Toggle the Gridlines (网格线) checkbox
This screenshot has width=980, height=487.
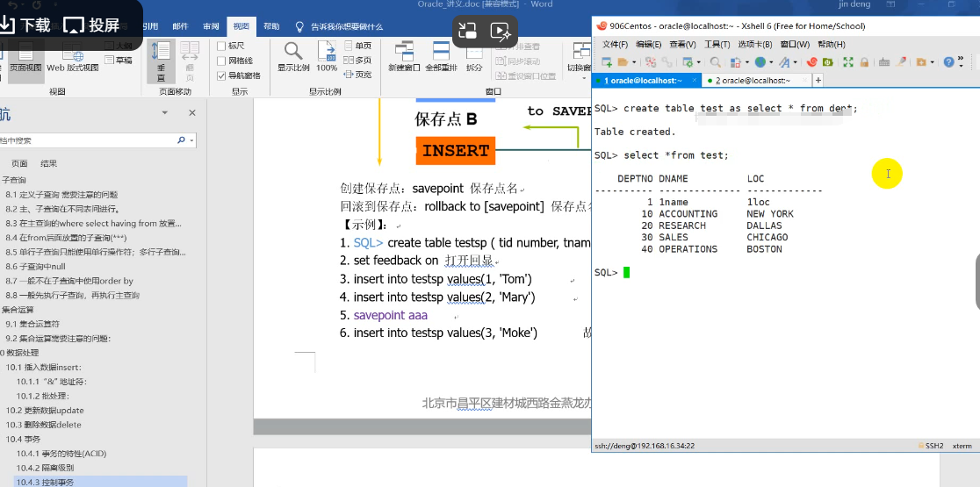pyautogui.click(x=221, y=61)
